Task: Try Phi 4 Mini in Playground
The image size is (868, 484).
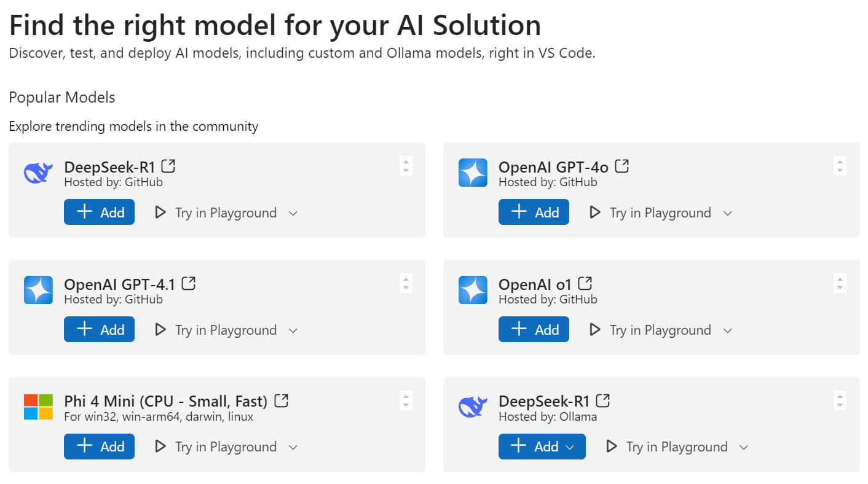Action: coord(216,447)
